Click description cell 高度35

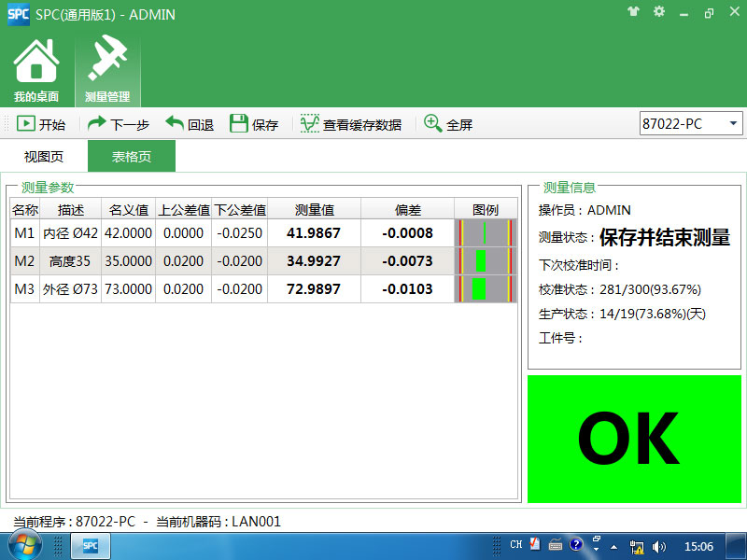[71, 261]
